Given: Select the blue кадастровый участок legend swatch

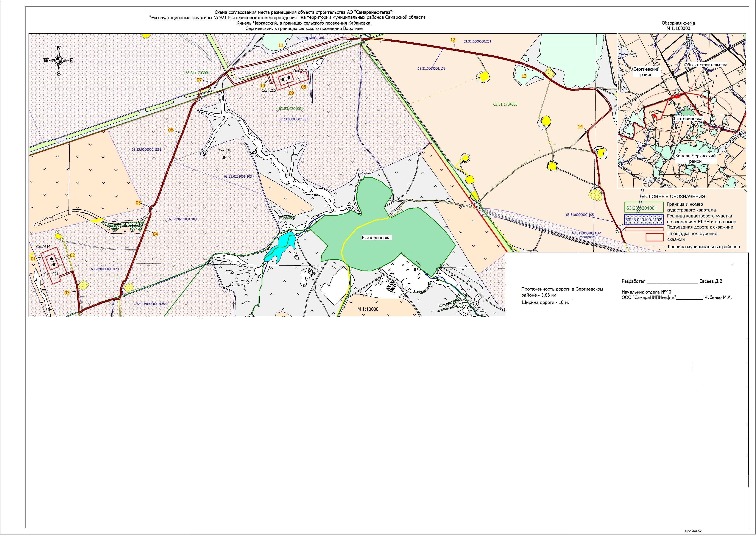Looking at the screenshot, I should 644,219.
